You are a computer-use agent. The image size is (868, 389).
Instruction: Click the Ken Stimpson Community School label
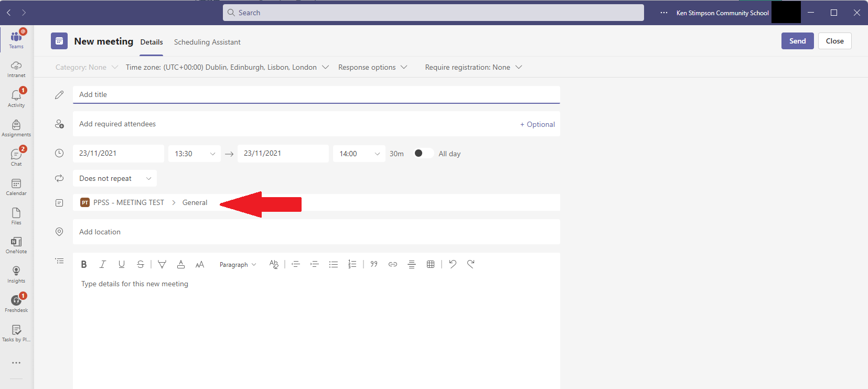[x=723, y=13]
